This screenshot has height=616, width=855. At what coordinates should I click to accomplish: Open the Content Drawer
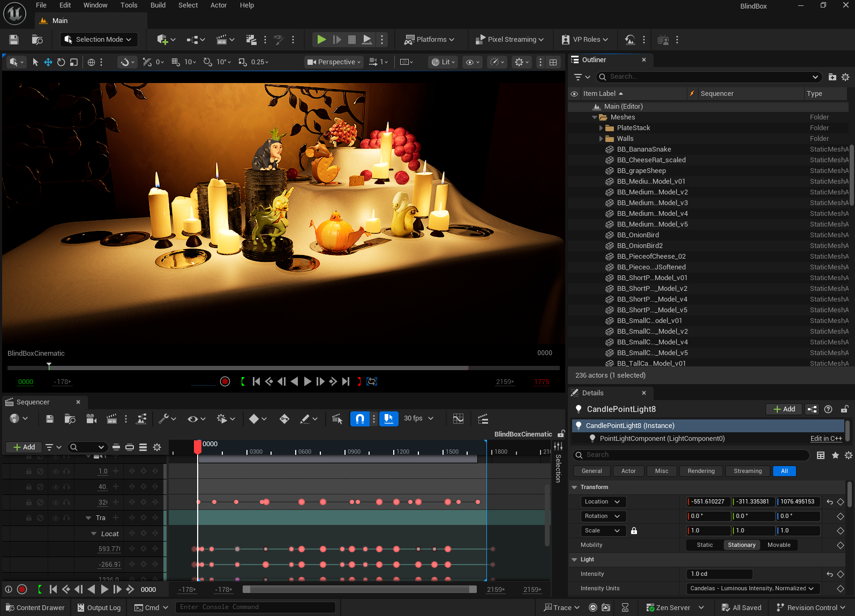(35, 607)
